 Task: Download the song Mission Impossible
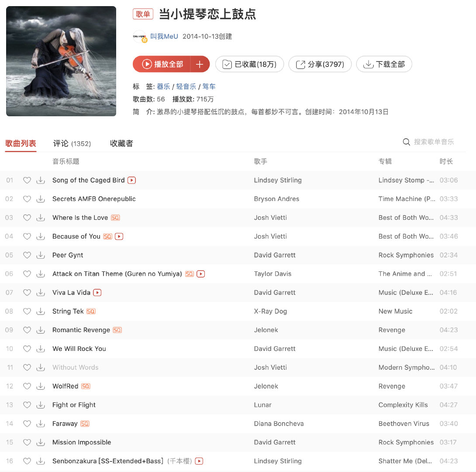(40, 442)
